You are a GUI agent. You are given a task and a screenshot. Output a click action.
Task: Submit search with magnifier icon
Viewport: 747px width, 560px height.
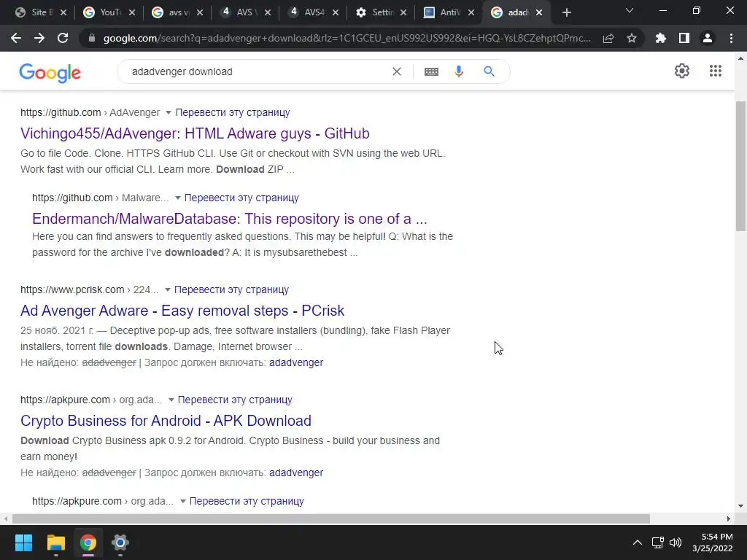coord(489,71)
